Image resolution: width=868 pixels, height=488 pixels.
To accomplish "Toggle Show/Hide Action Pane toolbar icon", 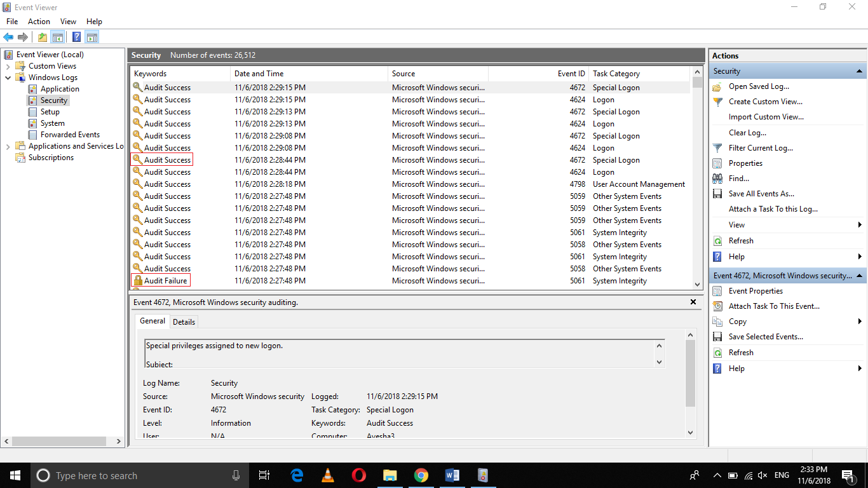I will pyautogui.click(x=92, y=37).
